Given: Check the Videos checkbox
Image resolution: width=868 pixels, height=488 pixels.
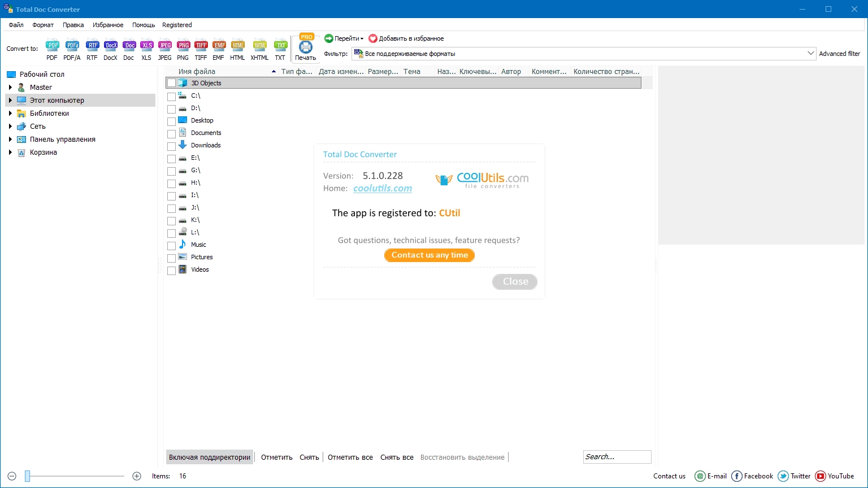Looking at the screenshot, I should coord(172,271).
